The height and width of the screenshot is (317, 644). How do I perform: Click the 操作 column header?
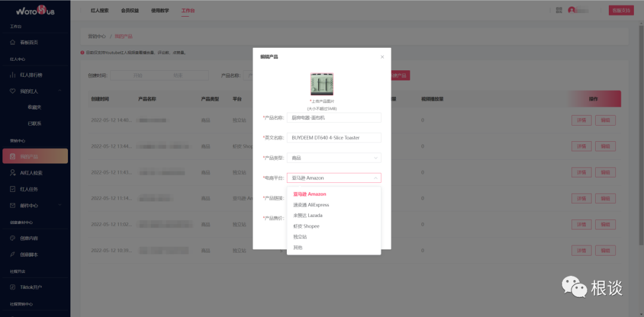pyautogui.click(x=593, y=99)
